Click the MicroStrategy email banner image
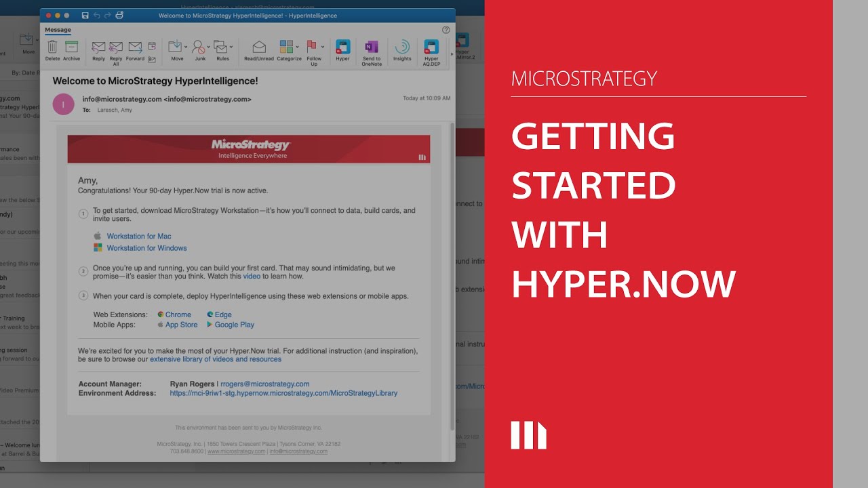This screenshot has width=868, height=488. click(249, 149)
